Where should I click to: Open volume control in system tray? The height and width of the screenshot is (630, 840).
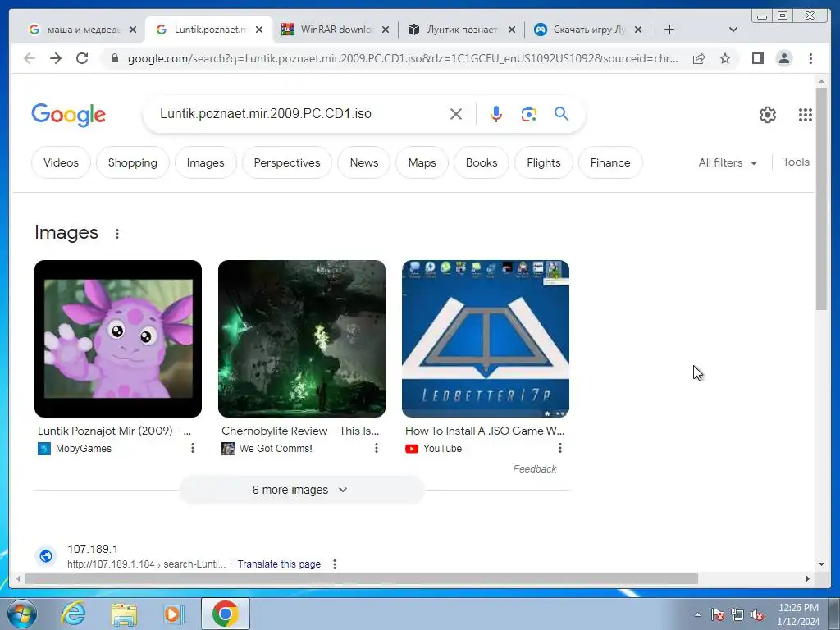click(x=757, y=614)
